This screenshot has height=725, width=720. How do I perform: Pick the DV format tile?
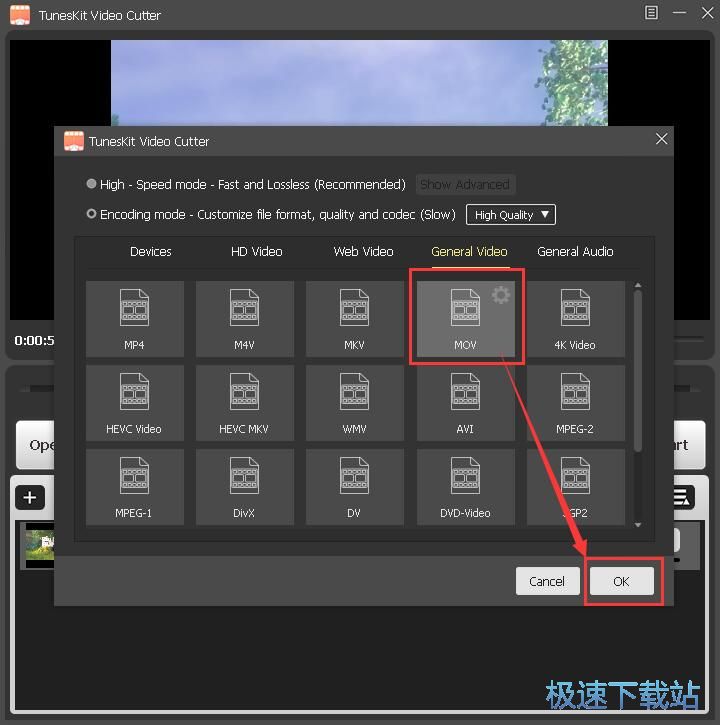pyautogui.click(x=355, y=487)
